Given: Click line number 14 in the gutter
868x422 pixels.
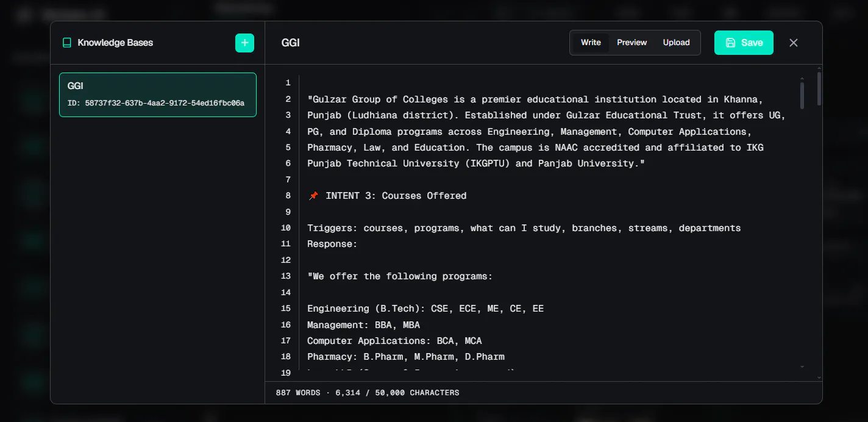Looking at the screenshot, I should point(286,293).
